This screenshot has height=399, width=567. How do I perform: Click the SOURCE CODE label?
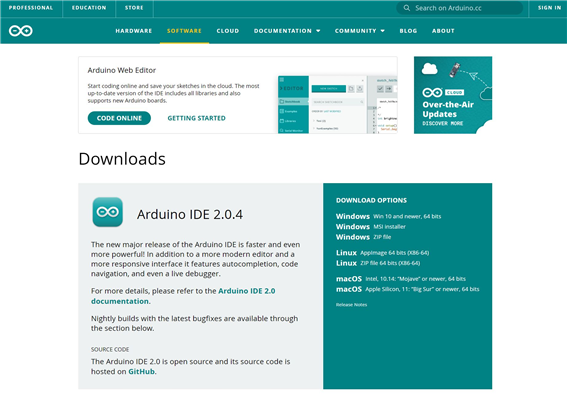coord(110,349)
